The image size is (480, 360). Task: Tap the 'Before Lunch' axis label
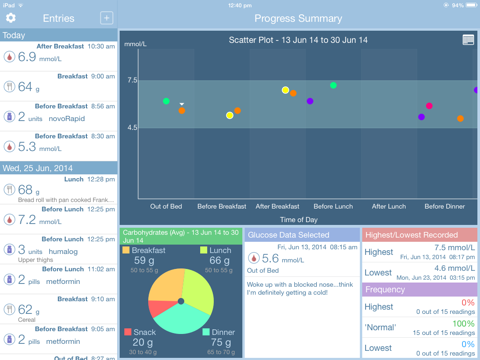tap(333, 206)
